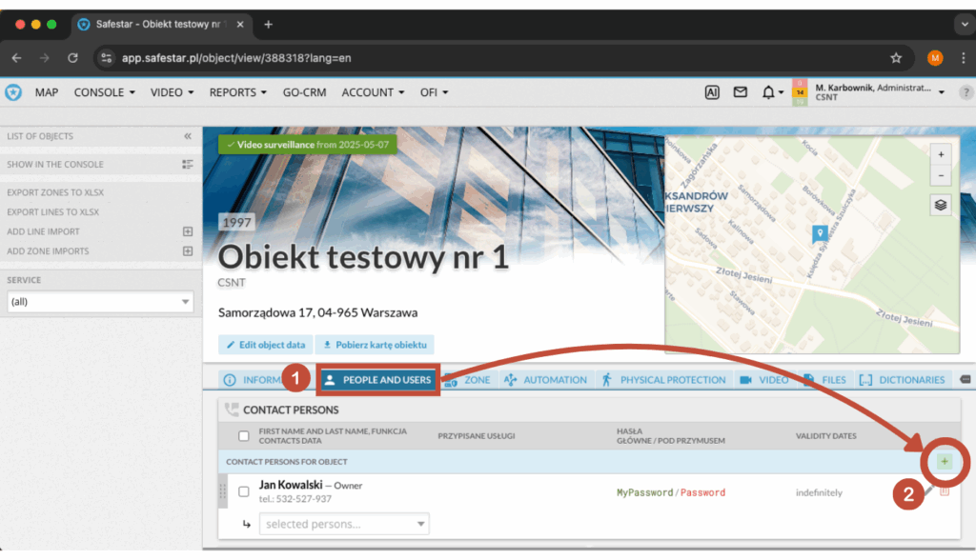
Task: Open the REPORTS menu
Action: click(238, 92)
